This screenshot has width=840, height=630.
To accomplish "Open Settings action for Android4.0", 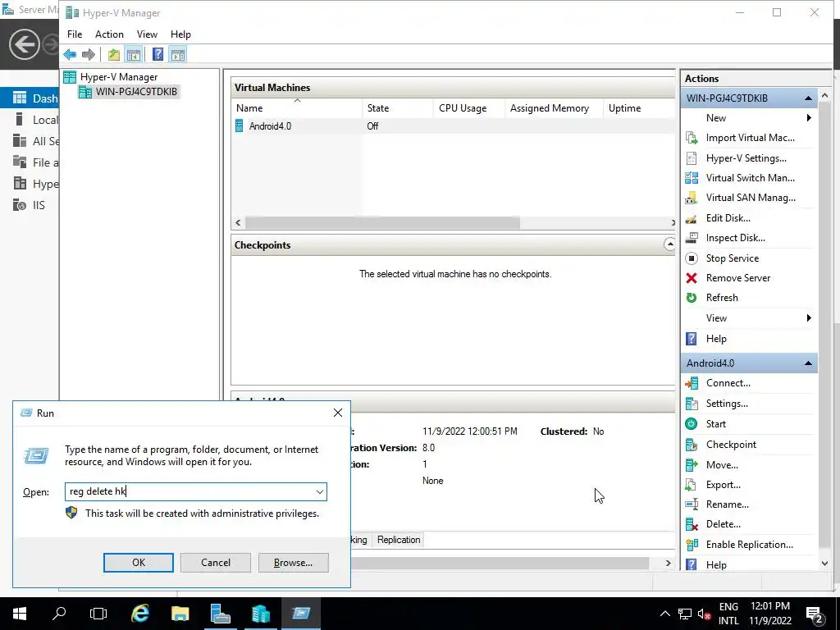I will tap(727, 404).
